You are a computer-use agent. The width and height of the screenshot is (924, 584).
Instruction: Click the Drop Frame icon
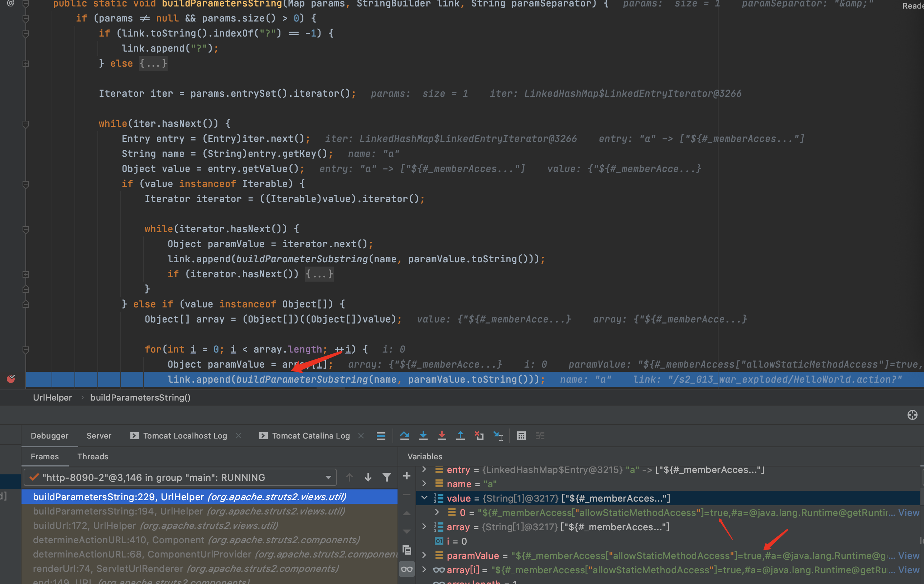pos(479,435)
